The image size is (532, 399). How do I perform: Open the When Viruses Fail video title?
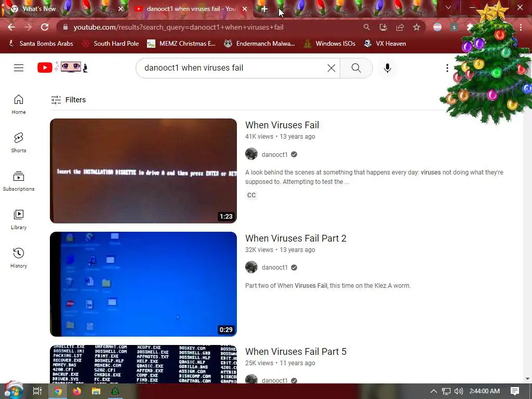pyautogui.click(x=282, y=125)
